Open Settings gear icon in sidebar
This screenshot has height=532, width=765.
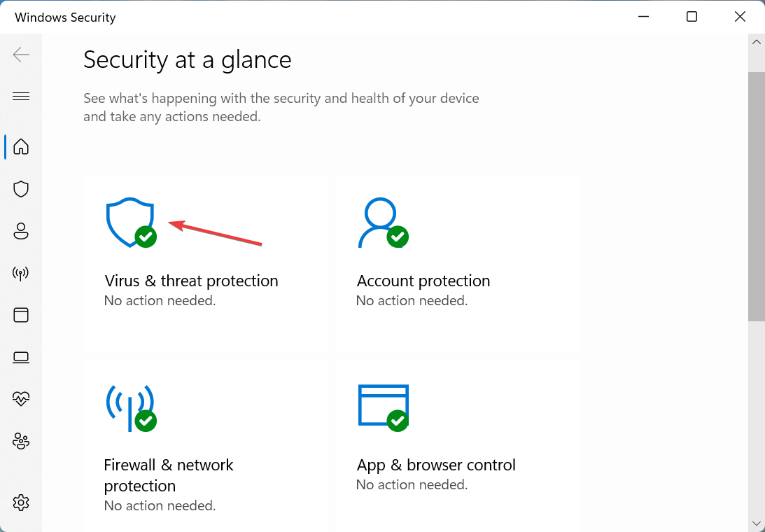pyautogui.click(x=21, y=502)
